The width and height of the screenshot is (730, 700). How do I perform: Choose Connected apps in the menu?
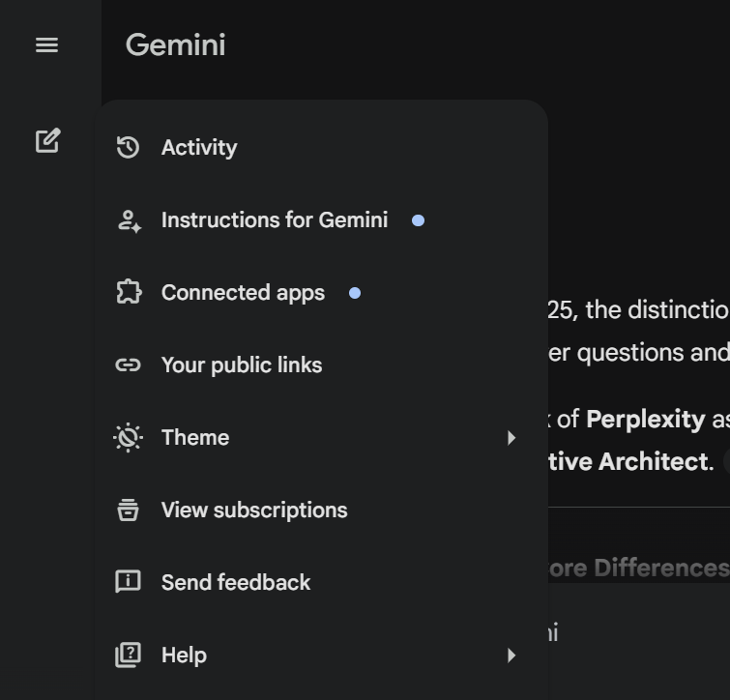243,293
